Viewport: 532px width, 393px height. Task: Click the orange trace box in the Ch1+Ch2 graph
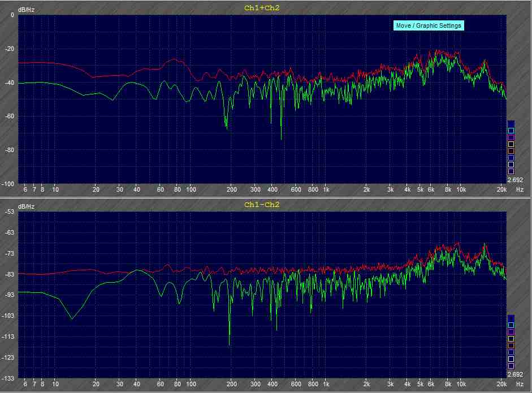pyautogui.click(x=511, y=151)
